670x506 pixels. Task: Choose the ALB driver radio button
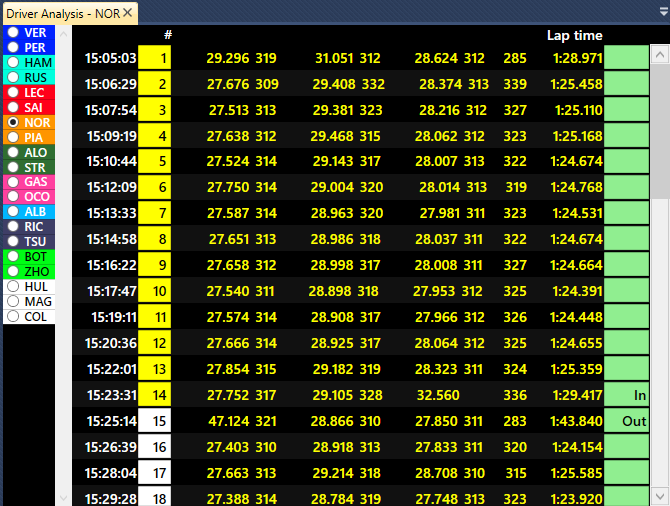pyautogui.click(x=13, y=212)
